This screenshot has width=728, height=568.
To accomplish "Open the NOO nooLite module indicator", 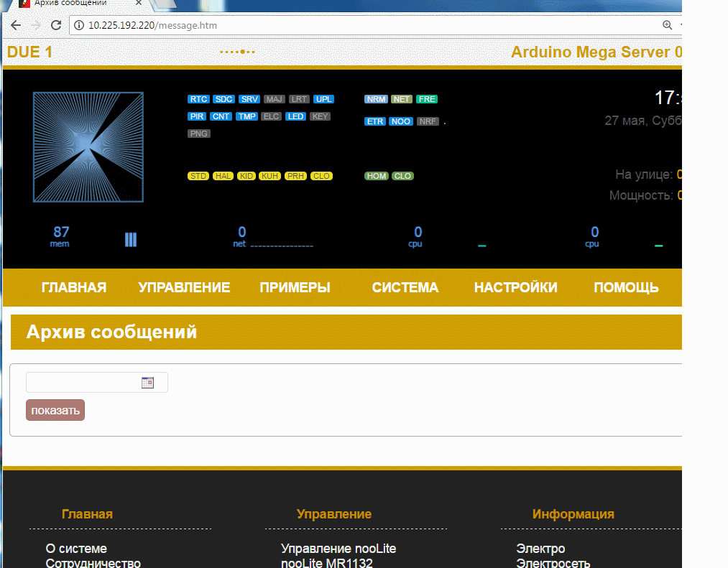I will 402,121.
